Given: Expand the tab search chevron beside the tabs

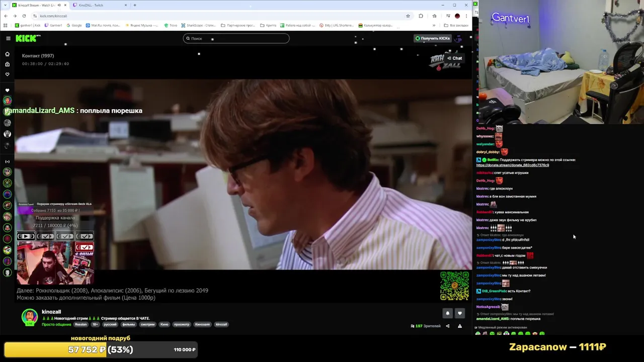Looking at the screenshot, I should [4, 5].
